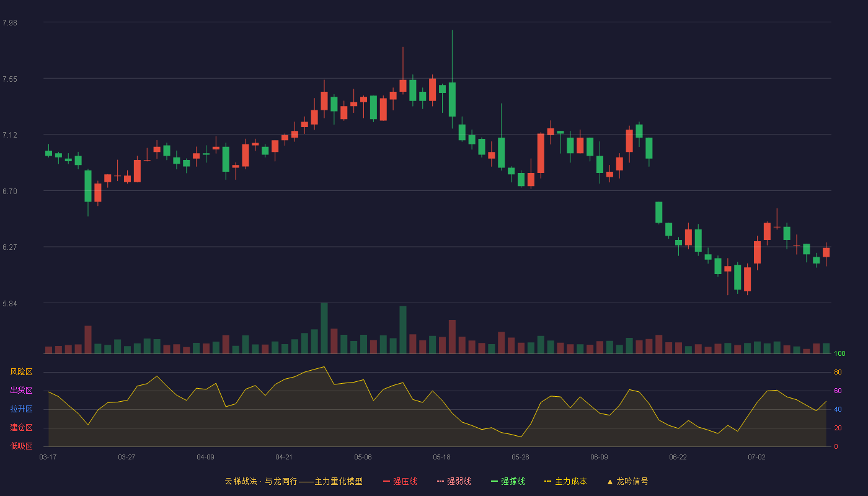Click the orange 80 indicator scale value
The width and height of the screenshot is (868, 496).
pos(838,372)
